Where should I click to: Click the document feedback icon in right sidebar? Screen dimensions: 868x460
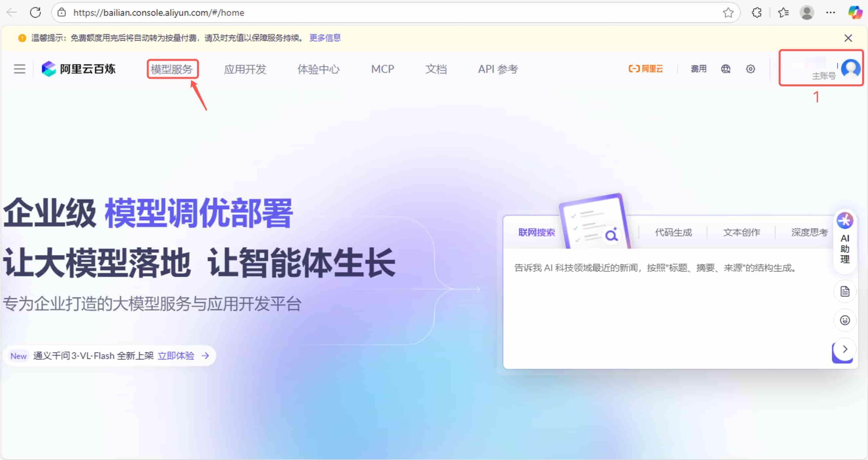[845, 291]
